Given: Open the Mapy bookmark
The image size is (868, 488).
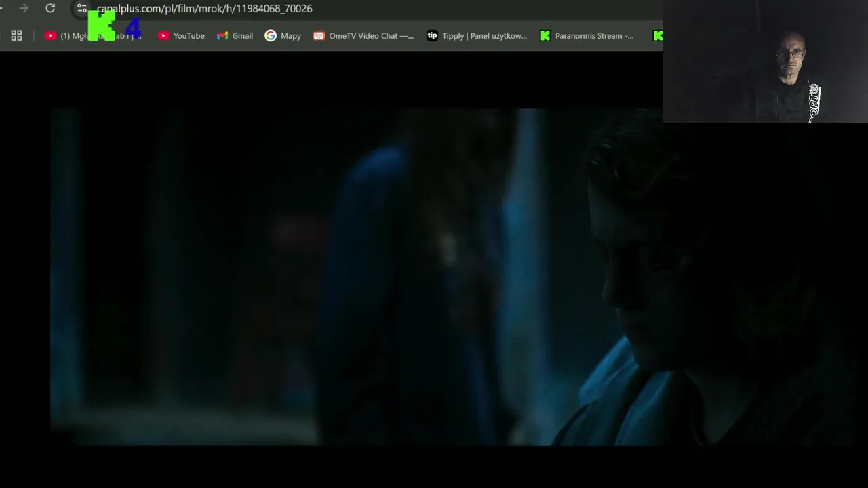Looking at the screenshot, I should tap(283, 35).
